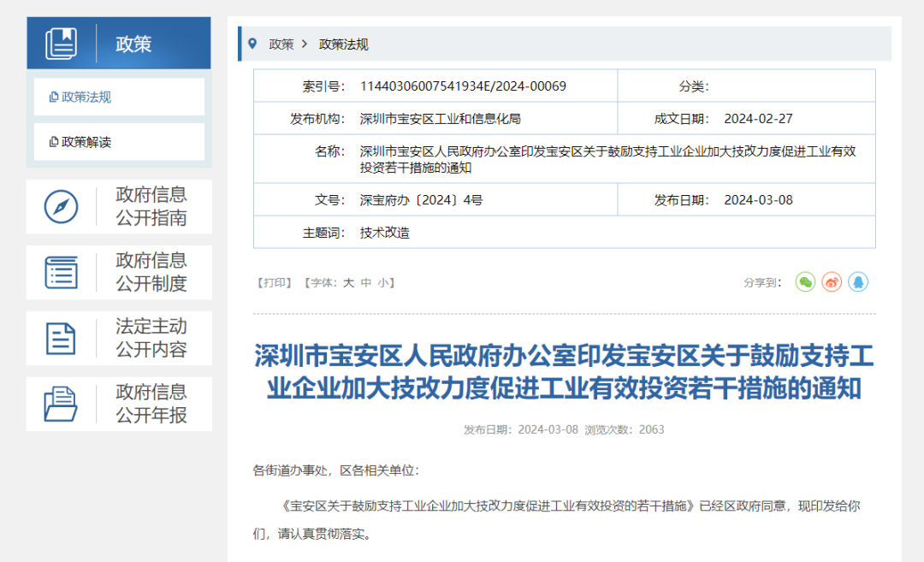This screenshot has width=924, height=562.
Task: Share the article via the WeChat icon
Action: [x=804, y=281]
